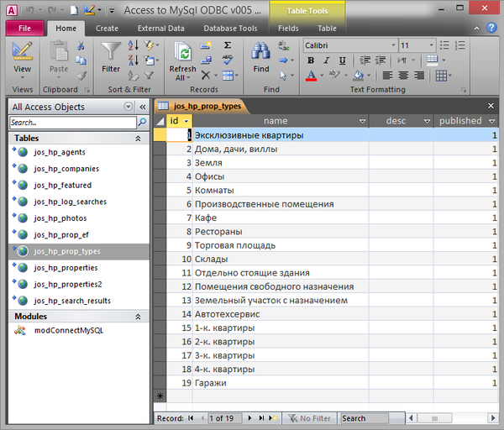Click the Delete record X icon
Image resolution: width=504 pixels, height=430 pixels.
click(206, 76)
